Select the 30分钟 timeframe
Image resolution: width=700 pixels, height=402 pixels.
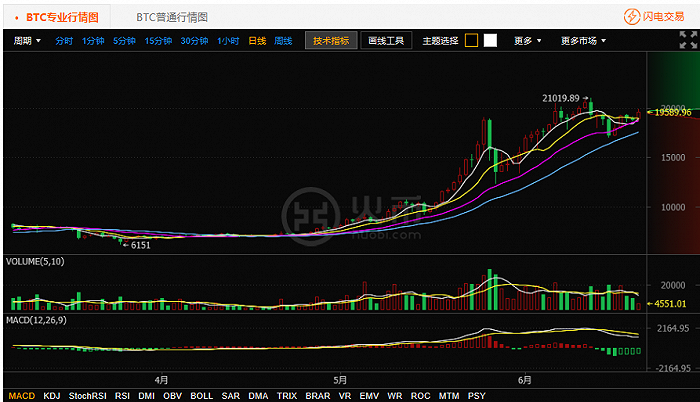pyautogui.click(x=194, y=41)
